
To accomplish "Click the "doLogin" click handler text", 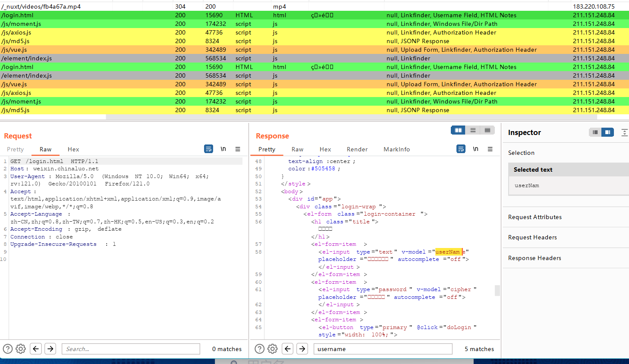I will click(459, 327).
